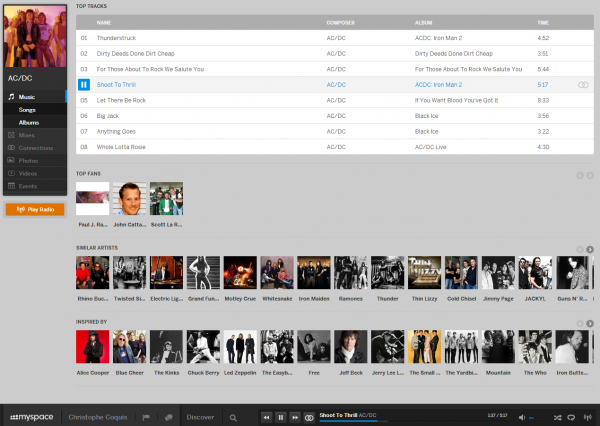The height and width of the screenshot is (426, 600).
Task: Open Songs in the sidebar
Action: point(35,110)
